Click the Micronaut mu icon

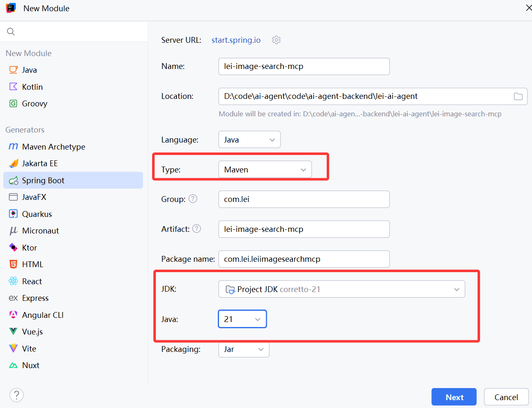[x=13, y=231]
